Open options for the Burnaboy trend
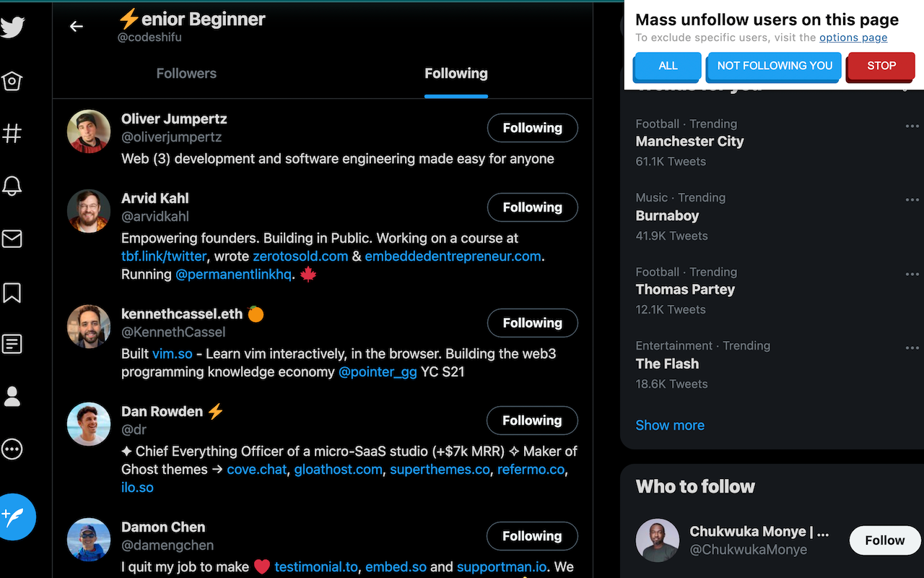This screenshot has width=924, height=578. point(912,199)
